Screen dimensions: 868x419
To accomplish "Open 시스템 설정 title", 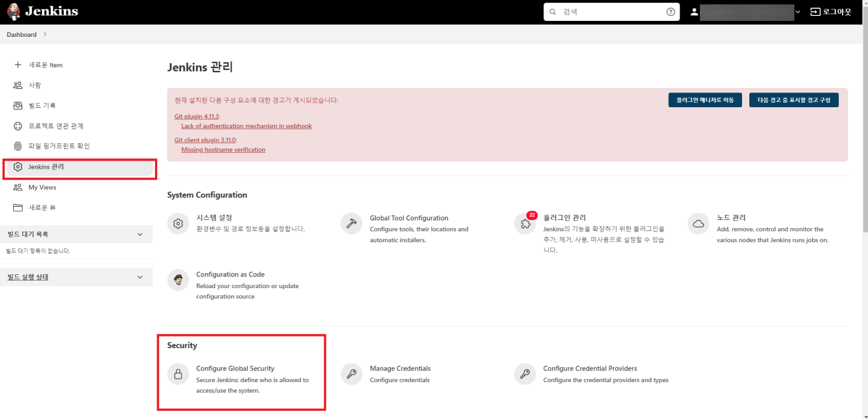I will 214,218.
